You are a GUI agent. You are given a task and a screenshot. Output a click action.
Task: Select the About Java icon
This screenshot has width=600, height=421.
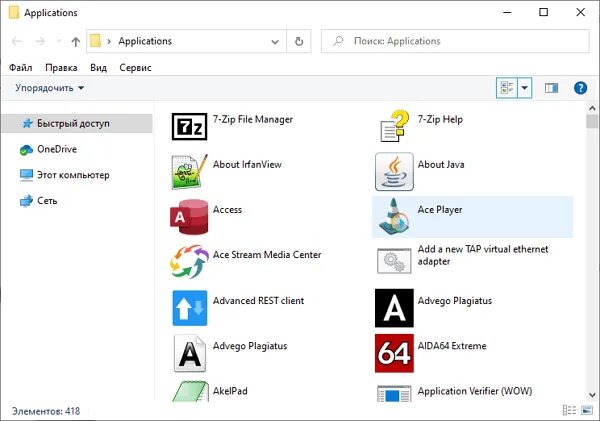click(394, 171)
